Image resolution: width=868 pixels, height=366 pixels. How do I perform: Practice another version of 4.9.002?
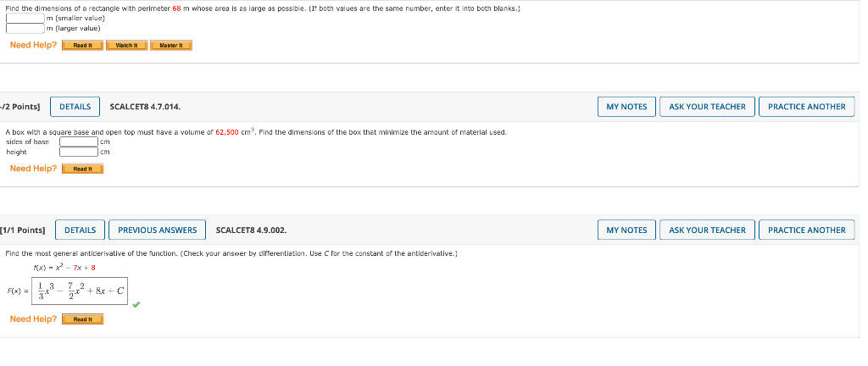tap(807, 230)
